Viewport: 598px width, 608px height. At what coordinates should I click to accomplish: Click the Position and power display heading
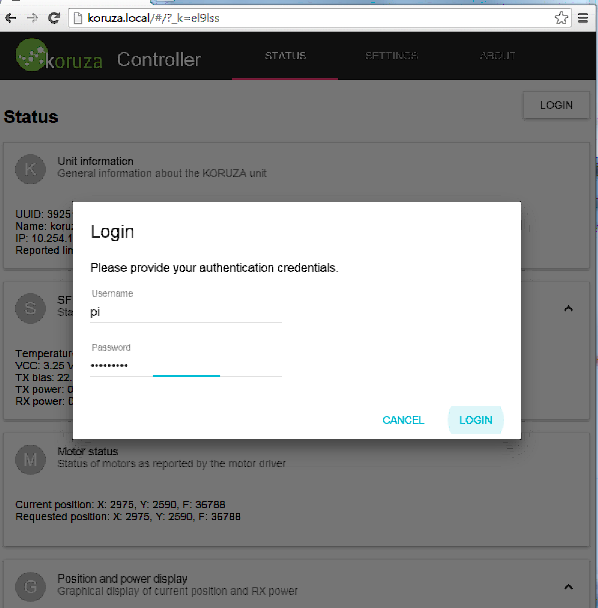[123, 579]
